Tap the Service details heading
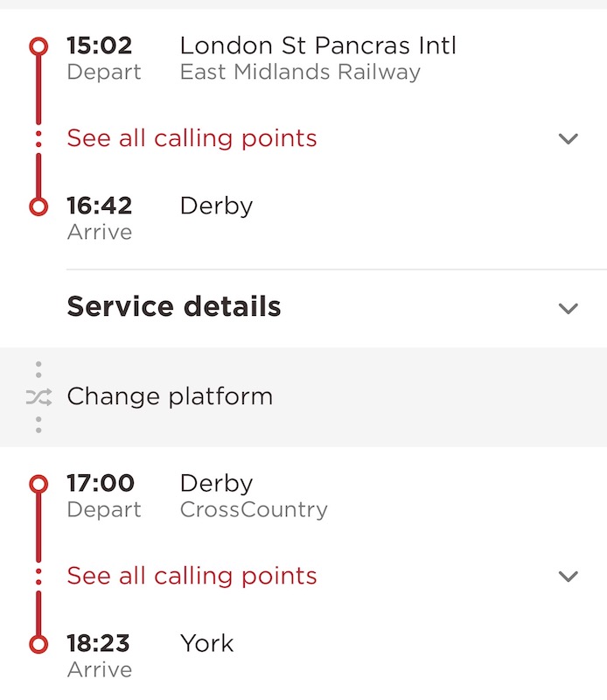607x700 pixels. point(174,307)
